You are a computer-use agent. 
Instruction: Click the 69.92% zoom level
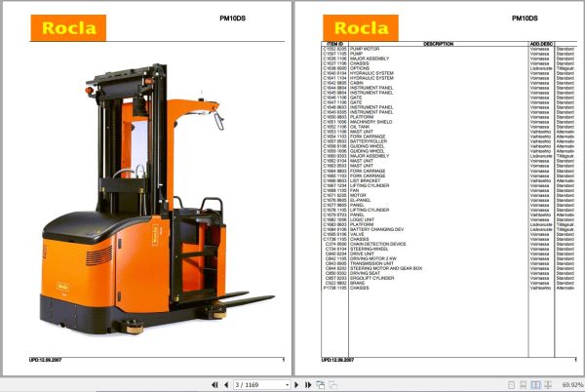572,384
